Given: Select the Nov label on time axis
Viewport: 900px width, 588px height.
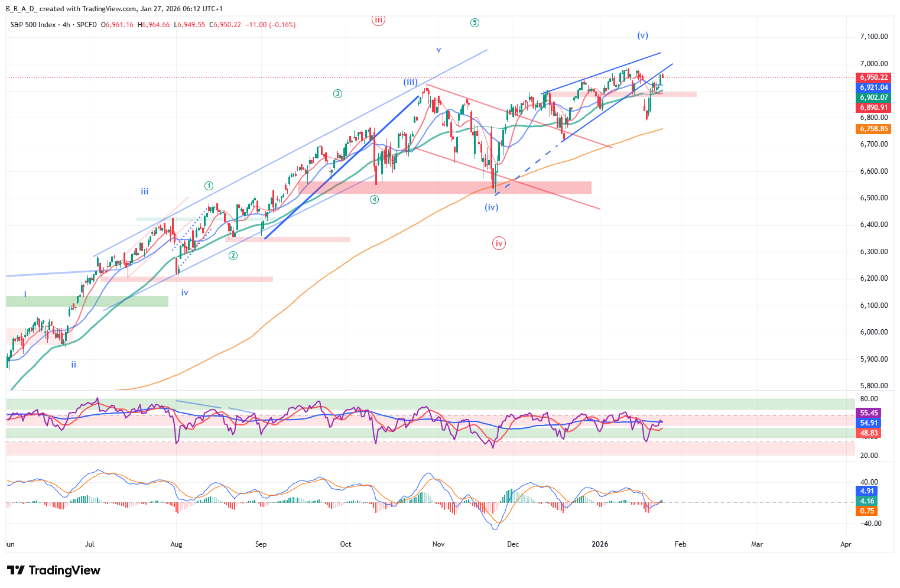Looking at the screenshot, I should [438, 544].
